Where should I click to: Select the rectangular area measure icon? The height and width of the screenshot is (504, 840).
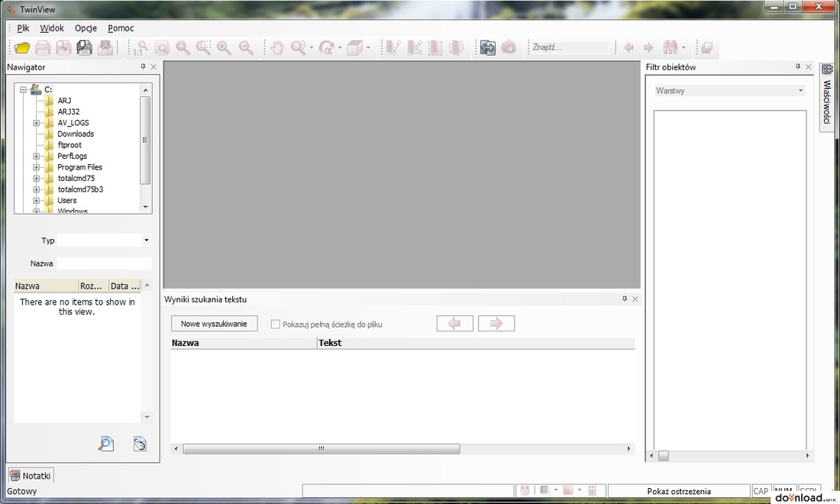(x=435, y=47)
